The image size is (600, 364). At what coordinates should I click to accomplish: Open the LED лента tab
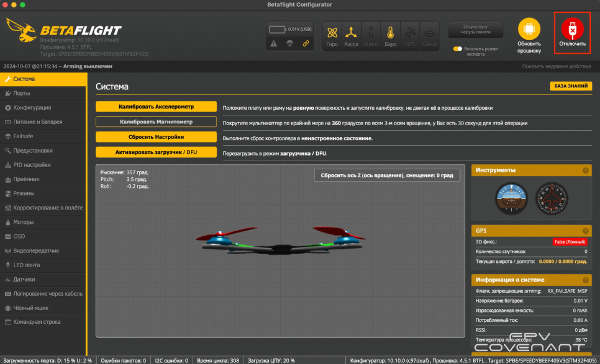[x=43, y=265]
